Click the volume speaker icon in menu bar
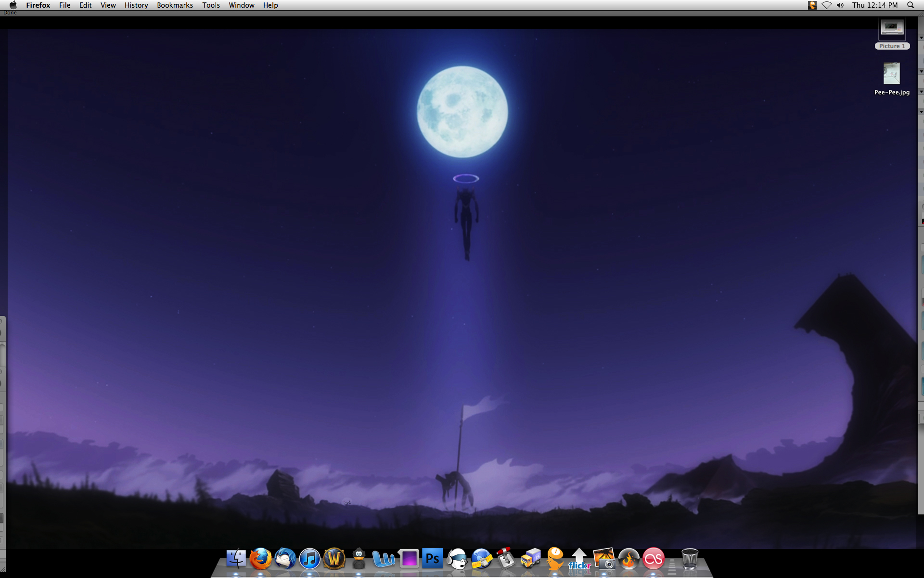Screen dimensions: 924x578 point(840,5)
